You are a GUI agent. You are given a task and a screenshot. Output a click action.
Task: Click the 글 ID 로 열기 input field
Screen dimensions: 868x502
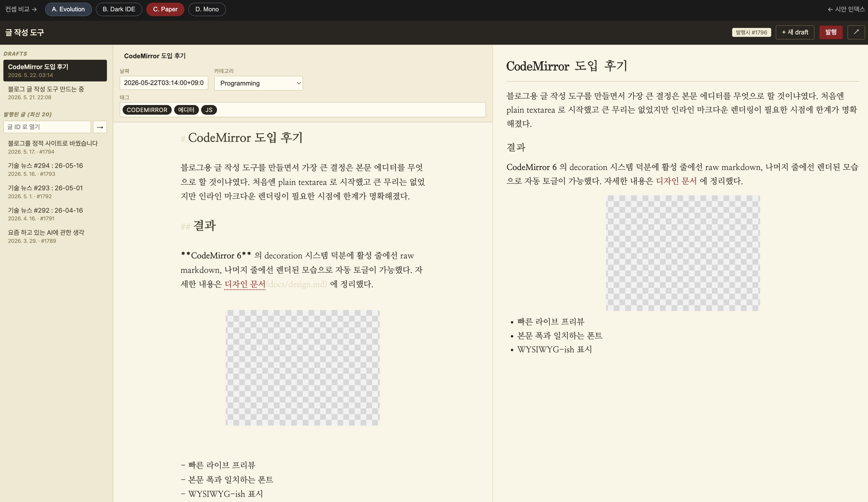pyautogui.click(x=47, y=127)
